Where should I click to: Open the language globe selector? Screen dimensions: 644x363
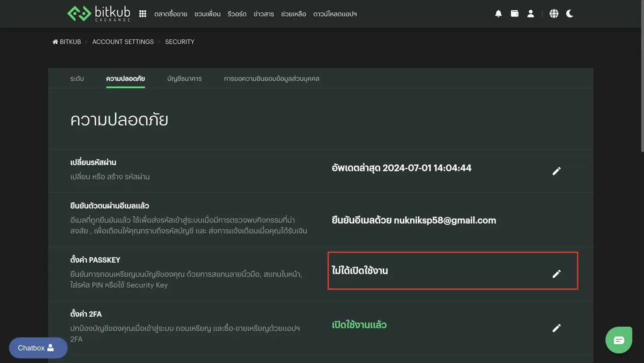tap(554, 13)
